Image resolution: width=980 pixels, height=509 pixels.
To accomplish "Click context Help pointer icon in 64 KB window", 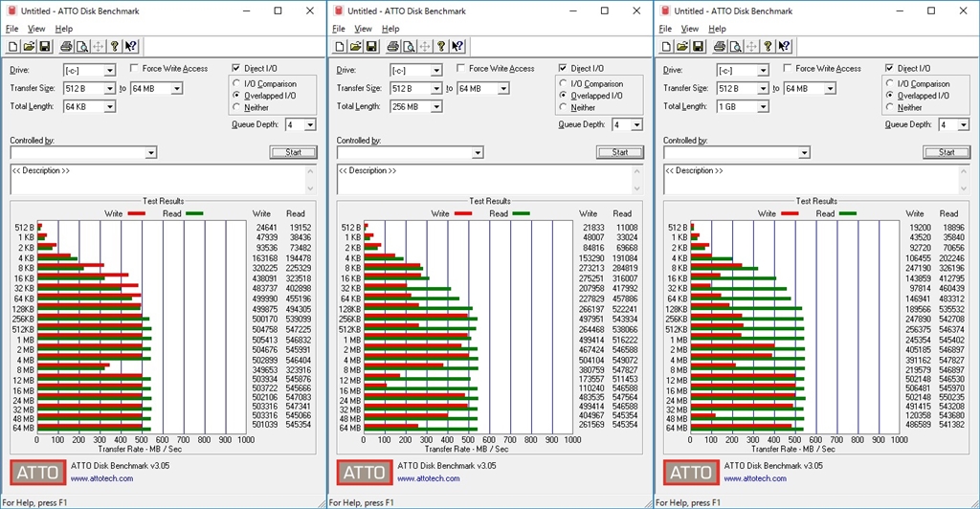I will (131, 46).
